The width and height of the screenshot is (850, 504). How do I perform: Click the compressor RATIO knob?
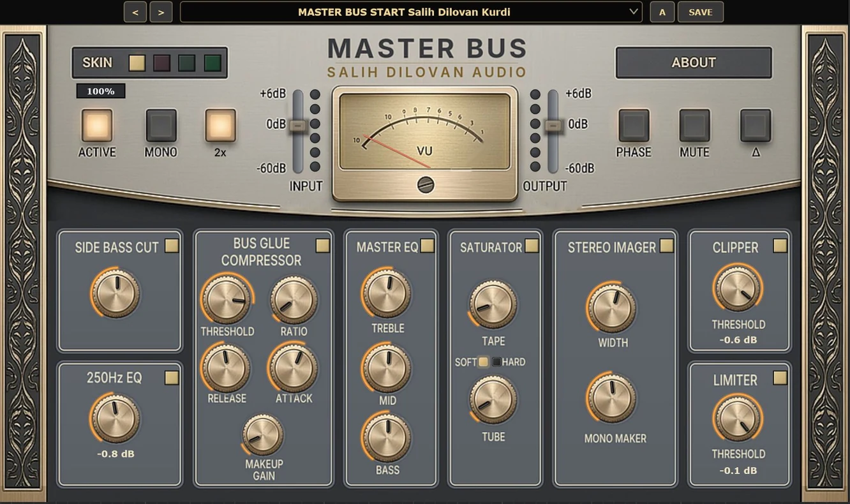pos(294,300)
